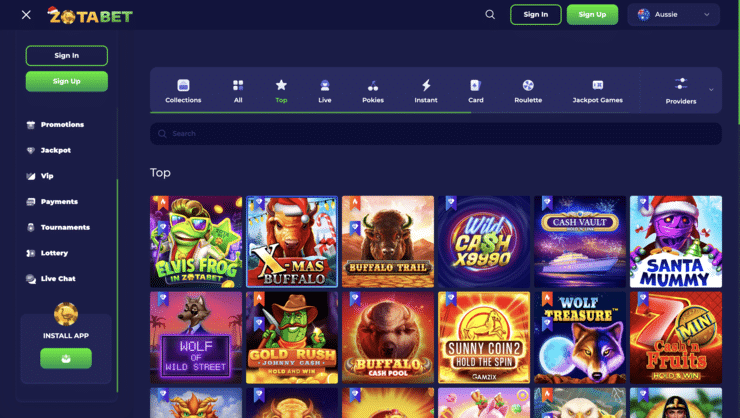Click the search magnifier icon in header
Screen dimensions: 740x418
point(490,15)
